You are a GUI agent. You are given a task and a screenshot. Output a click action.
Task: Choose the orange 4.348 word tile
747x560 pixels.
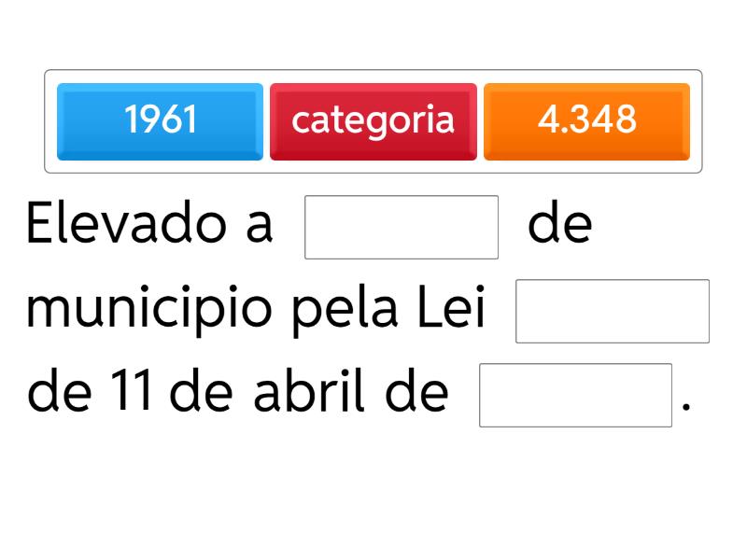pos(586,121)
